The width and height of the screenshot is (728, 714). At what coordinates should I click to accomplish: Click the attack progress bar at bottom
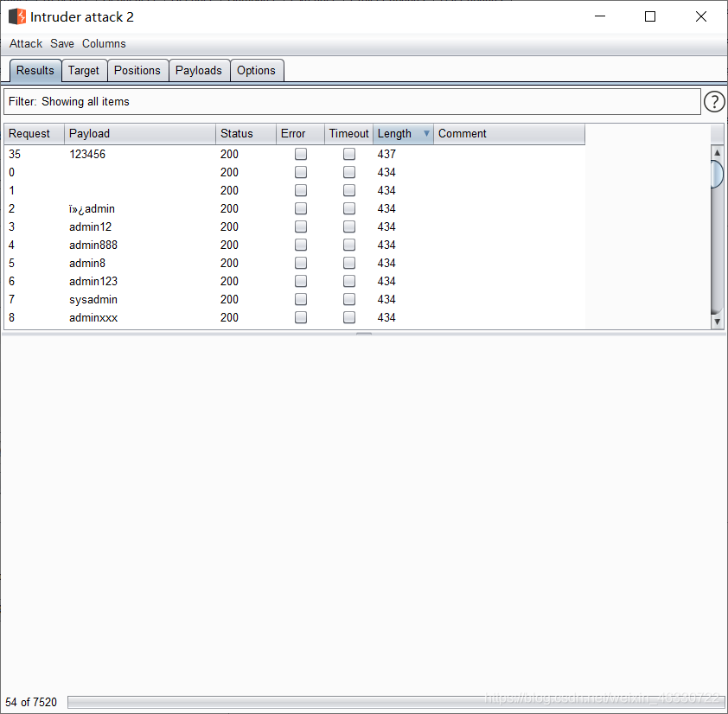396,702
